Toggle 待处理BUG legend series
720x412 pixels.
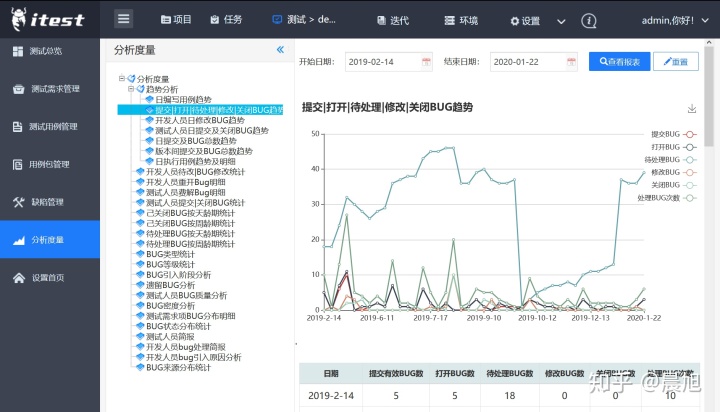pos(670,159)
